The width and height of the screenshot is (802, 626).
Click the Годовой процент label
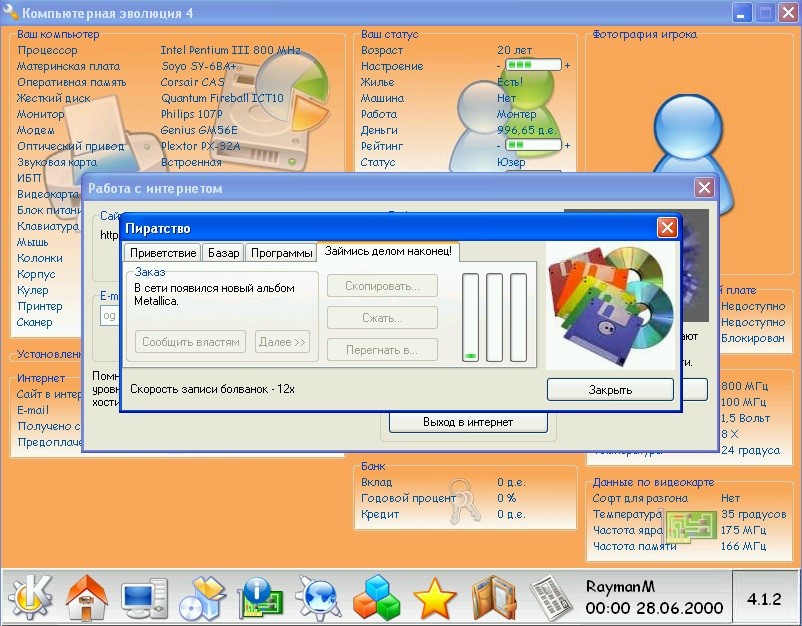pyautogui.click(x=408, y=498)
